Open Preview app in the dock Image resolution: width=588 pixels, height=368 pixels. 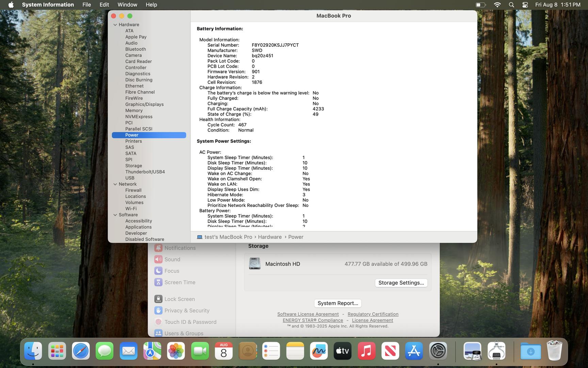click(472, 351)
